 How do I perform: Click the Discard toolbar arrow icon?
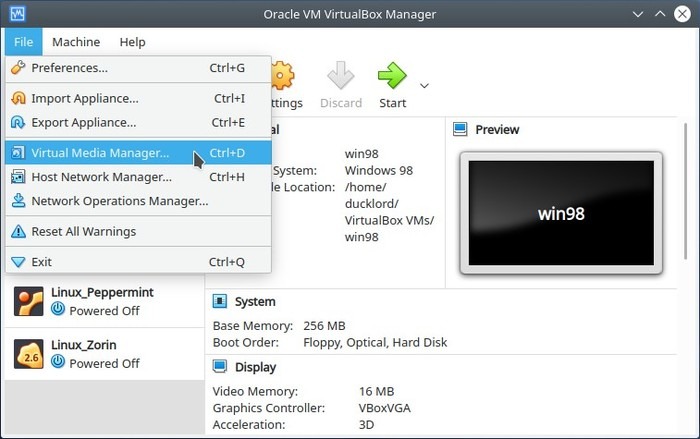(341, 75)
